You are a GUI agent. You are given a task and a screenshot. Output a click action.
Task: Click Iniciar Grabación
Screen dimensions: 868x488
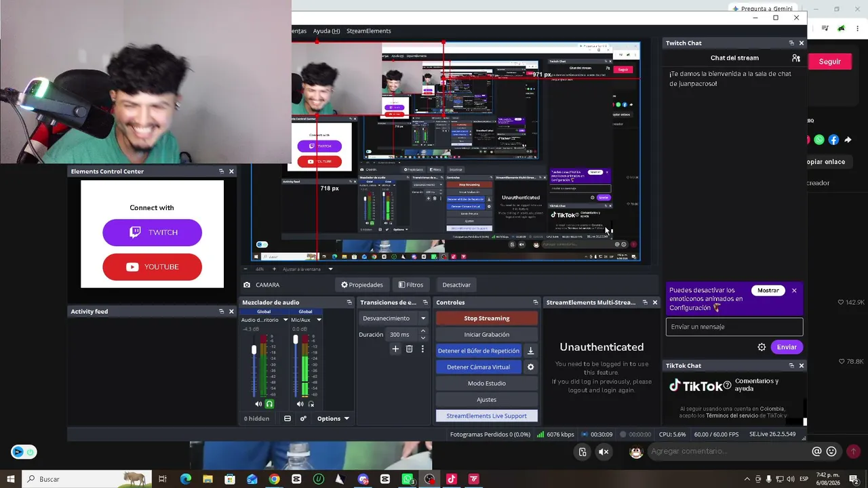tap(487, 335)
